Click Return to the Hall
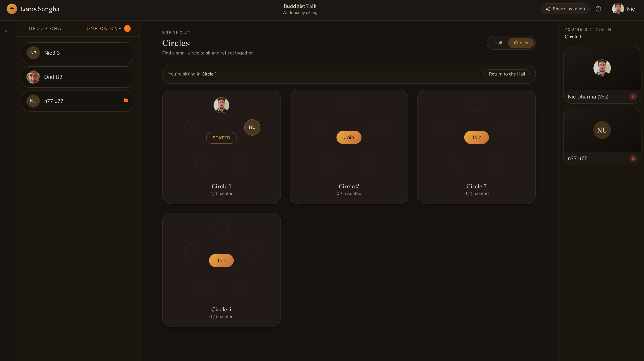Image resolution: width=644 pixels, height=361 pixels. tap(507, 74)
